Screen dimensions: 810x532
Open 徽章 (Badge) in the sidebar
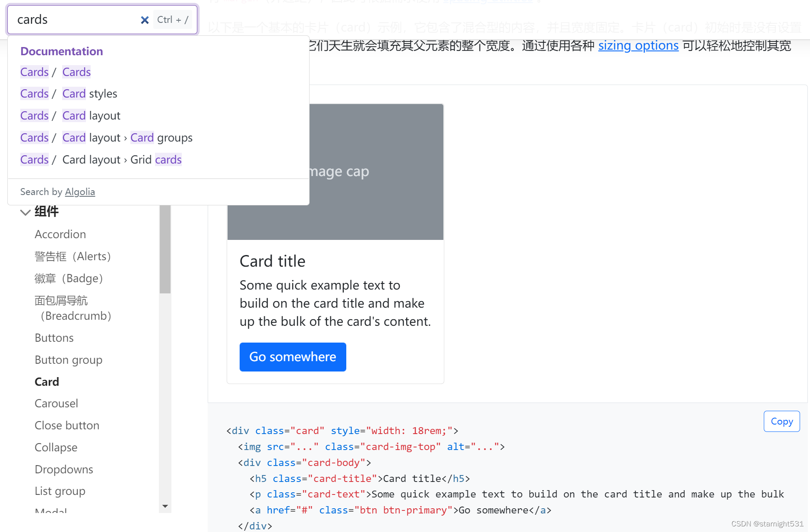coord(69,278)
